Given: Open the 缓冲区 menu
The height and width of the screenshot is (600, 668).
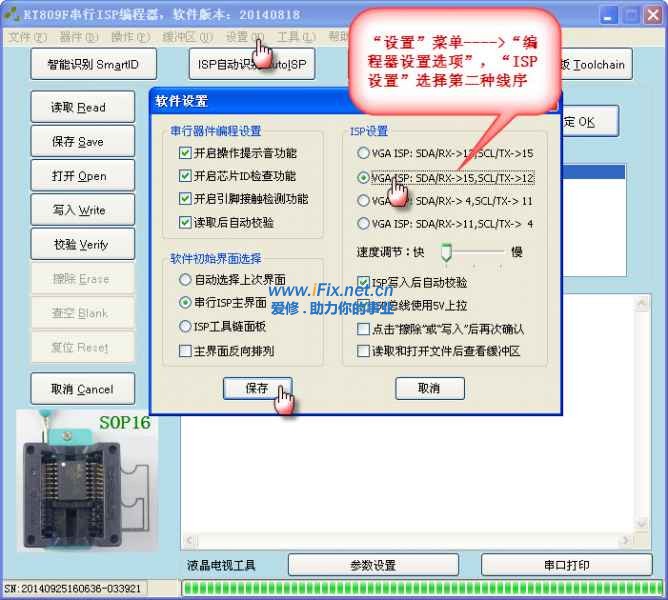Looking at the screenshot, I should 187,37.
